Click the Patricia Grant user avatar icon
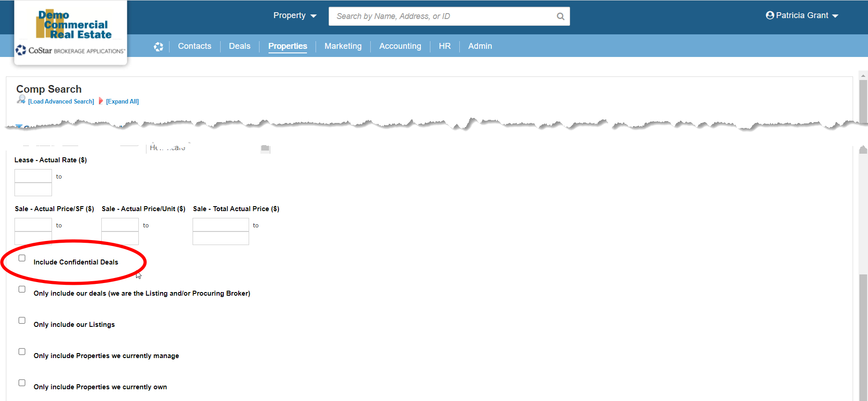The image size is (868, 401). (769, 15)
